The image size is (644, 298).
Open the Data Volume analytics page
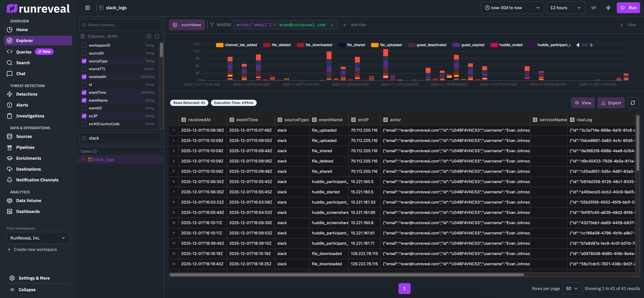point(29,200)
